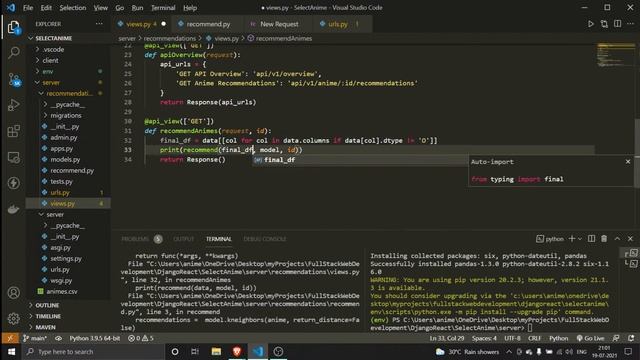Open Accounts icon in activity bar
The height and width of the screenshot is (360, 640).
[13, 293]
